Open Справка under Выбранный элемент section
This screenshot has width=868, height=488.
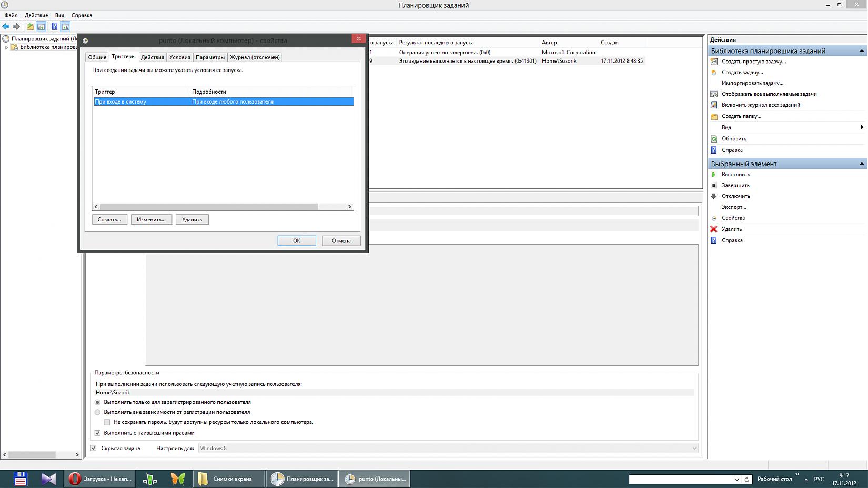coord(732,241)
